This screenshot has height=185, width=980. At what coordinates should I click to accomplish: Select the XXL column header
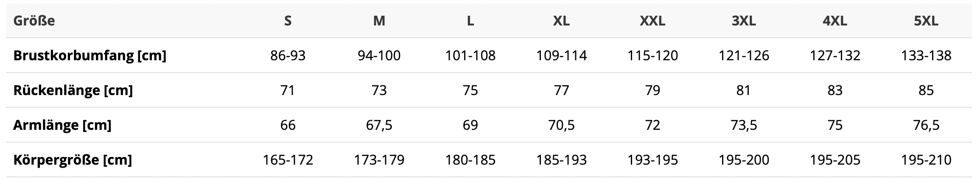(x=652, y=21)
